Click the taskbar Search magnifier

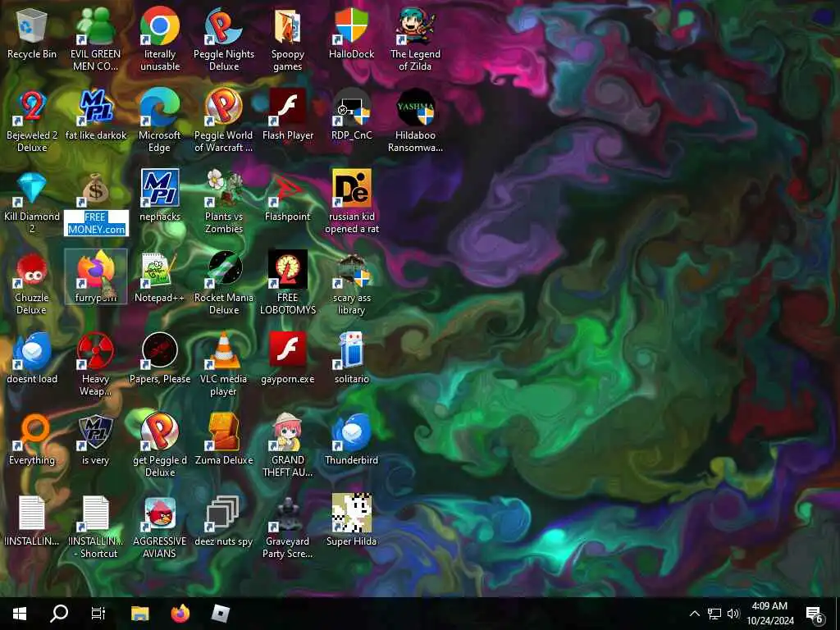point(59,614)
